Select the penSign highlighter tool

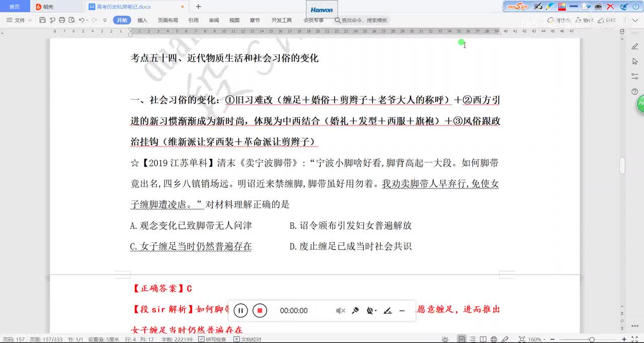tap(550, 7)
